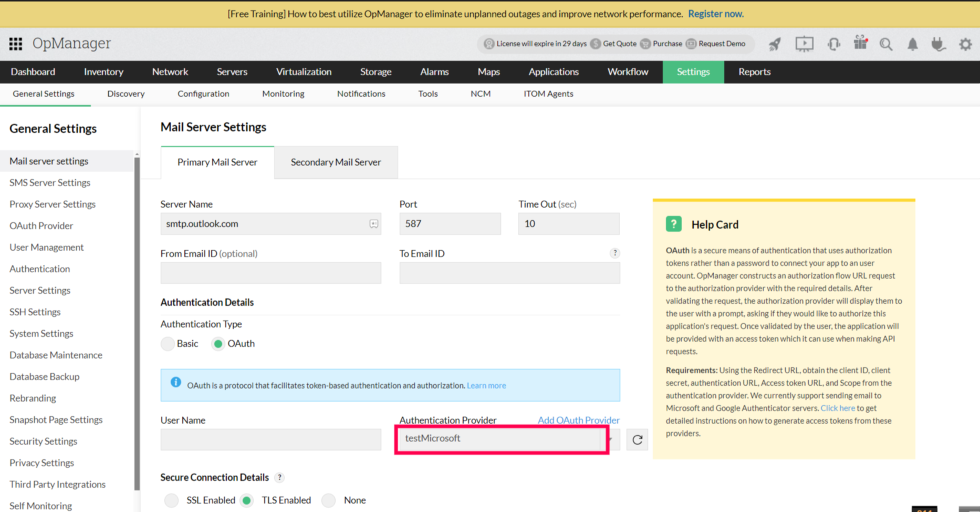This screenshot has width=980, height=512.
Task: Open the Discovery settings tab
Action: (126, 94)
